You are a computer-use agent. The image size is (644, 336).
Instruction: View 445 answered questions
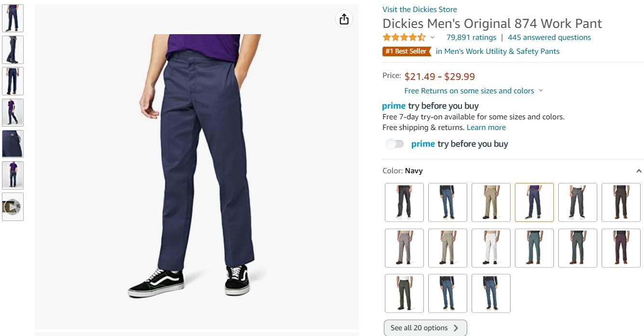click(549, 38)
